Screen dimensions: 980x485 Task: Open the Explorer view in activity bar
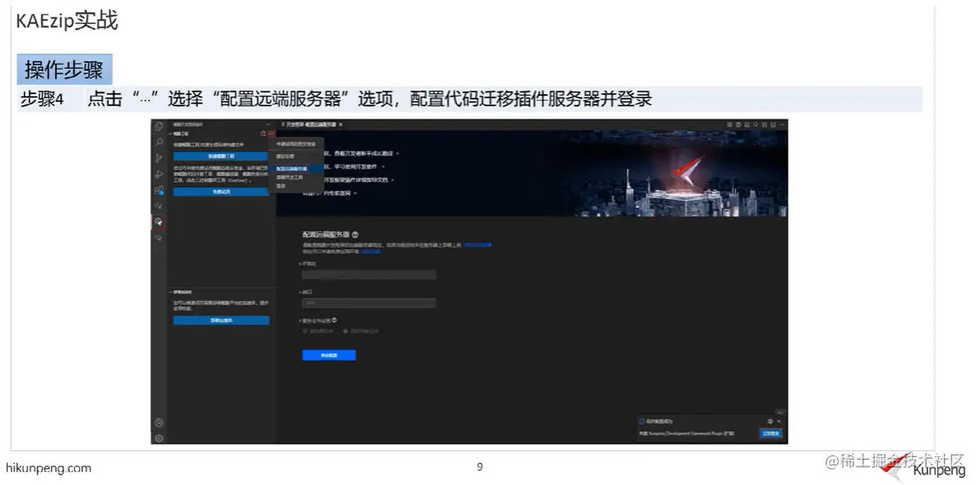(159, 126)
